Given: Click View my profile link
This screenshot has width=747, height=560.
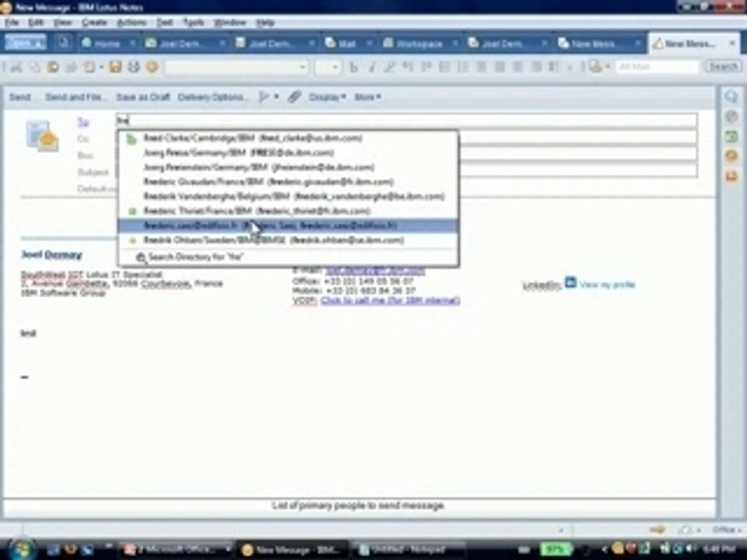Looking at the screenshot, I should pos(608,285).
